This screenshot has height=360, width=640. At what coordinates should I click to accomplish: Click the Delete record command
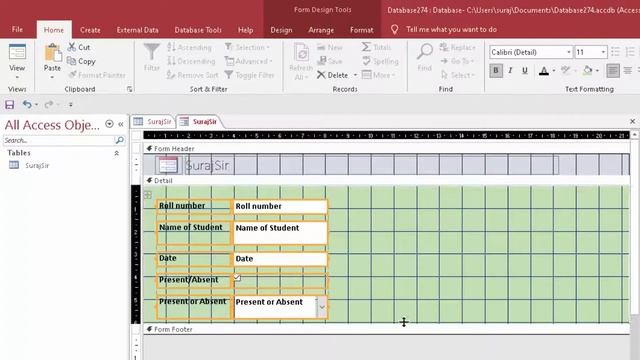(x=333, y=75)
